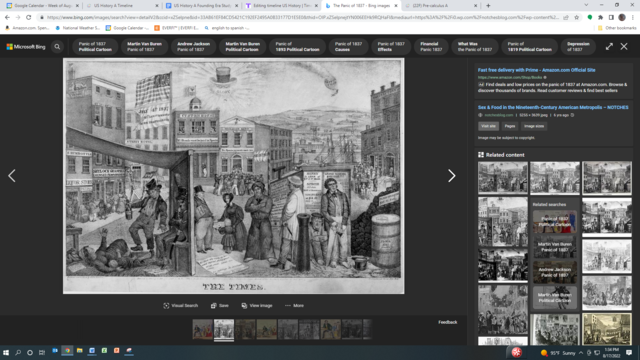Select Panic of 1819 Political Cartoon chip
640x360 pixels.
tap(529, 47)
